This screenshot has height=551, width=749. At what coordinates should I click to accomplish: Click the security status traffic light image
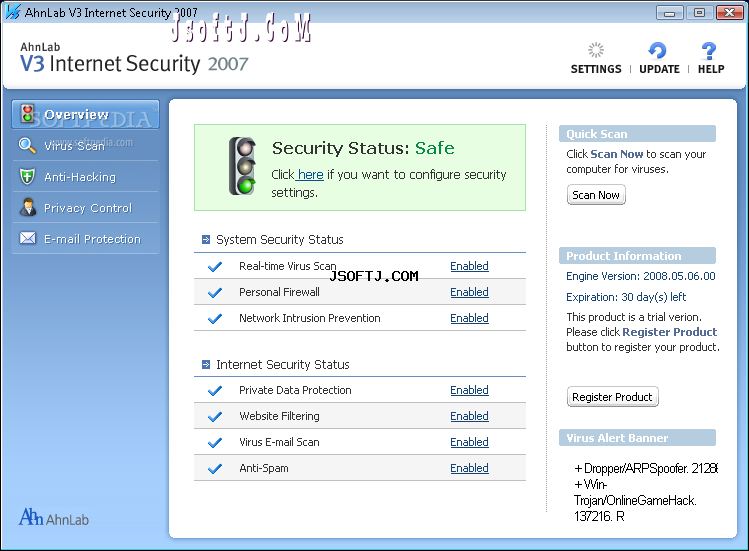click(x=243, y=166)
